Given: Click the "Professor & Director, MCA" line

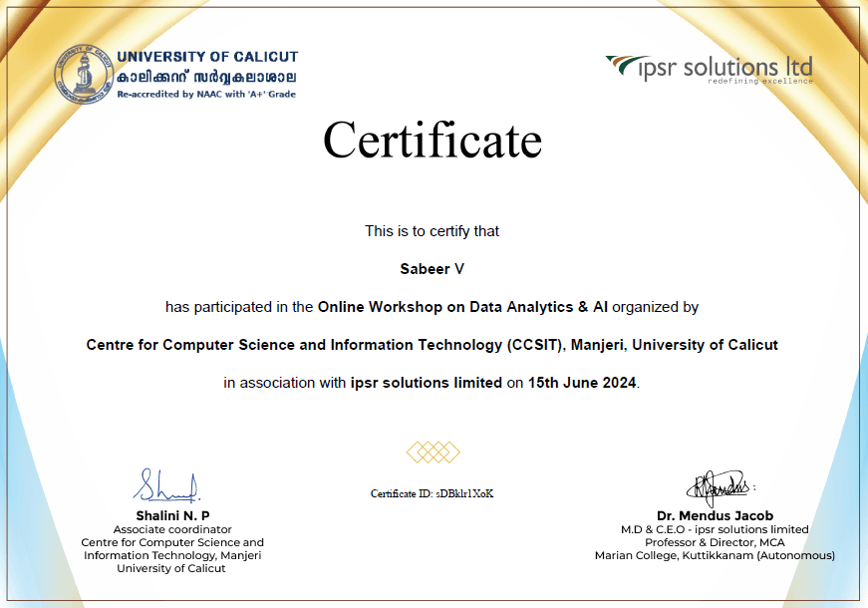Looking at the screenshot, I should coord(715,542).
